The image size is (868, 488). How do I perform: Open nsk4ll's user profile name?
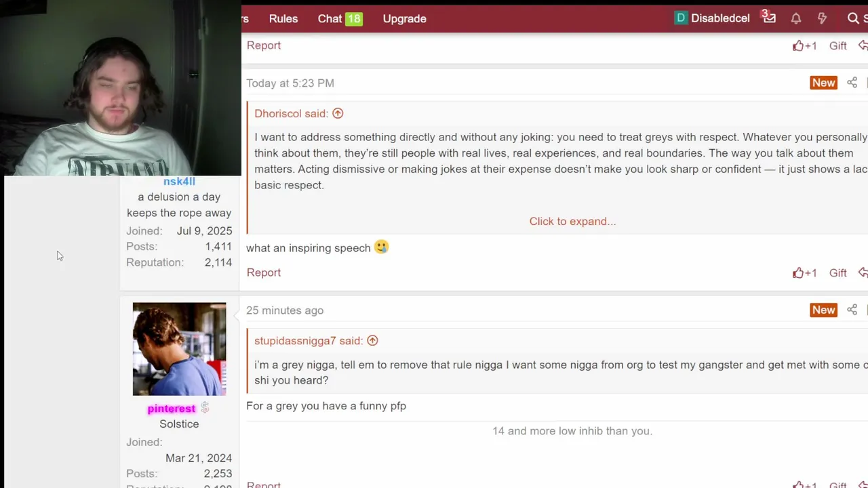(179, 181)
